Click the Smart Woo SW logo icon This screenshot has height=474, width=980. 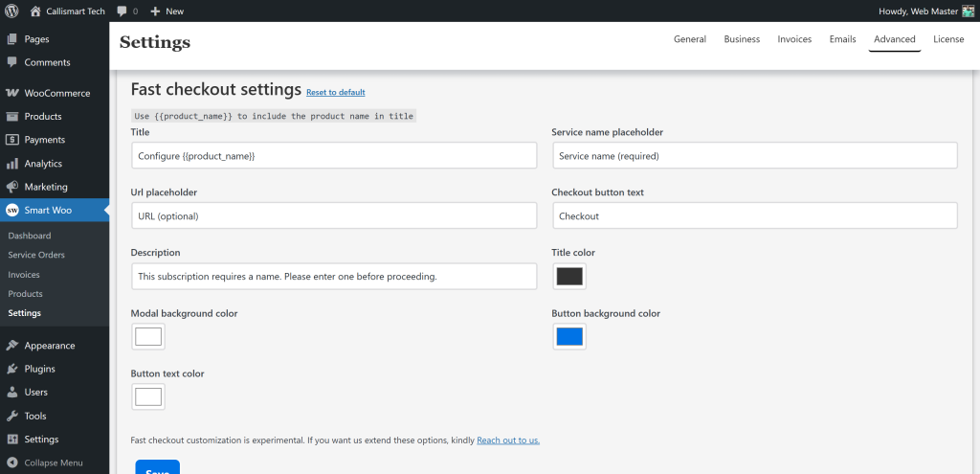(x=11, y=210)
